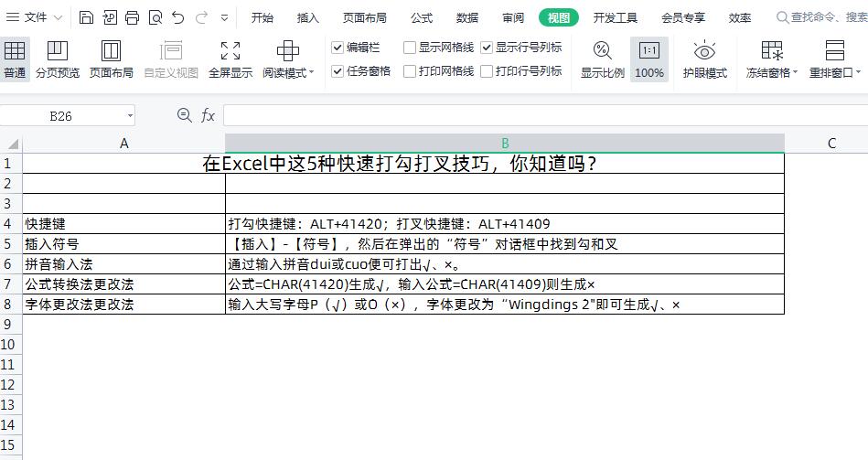Click the 查找命令 search box
Image resolution: width=868 pixels, height=460 pixels.
(822, 17)
